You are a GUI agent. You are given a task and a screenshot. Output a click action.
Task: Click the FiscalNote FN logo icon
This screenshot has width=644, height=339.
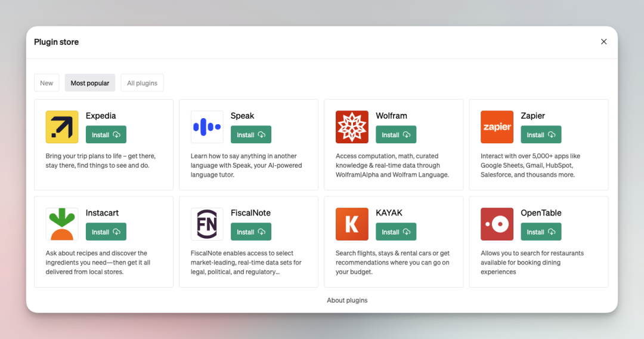tap(207, 224)
